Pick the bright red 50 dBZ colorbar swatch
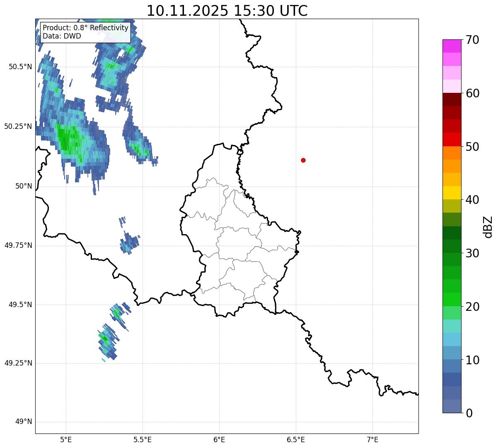This screenshot has height=448, width=498. pos(452,140)
